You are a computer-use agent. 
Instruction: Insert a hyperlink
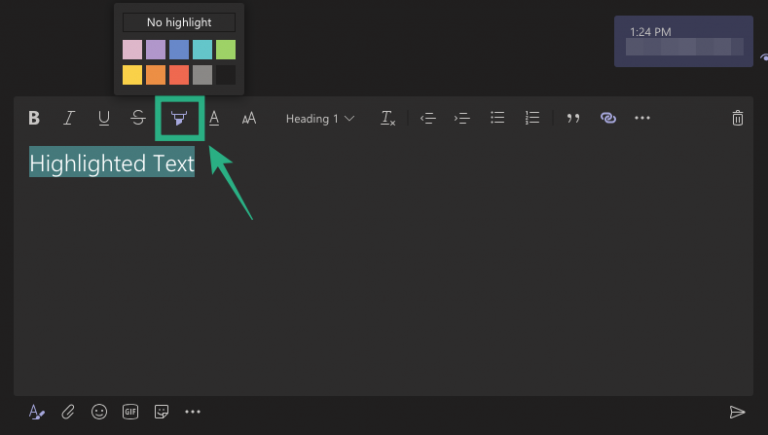(x=608, y=118)
